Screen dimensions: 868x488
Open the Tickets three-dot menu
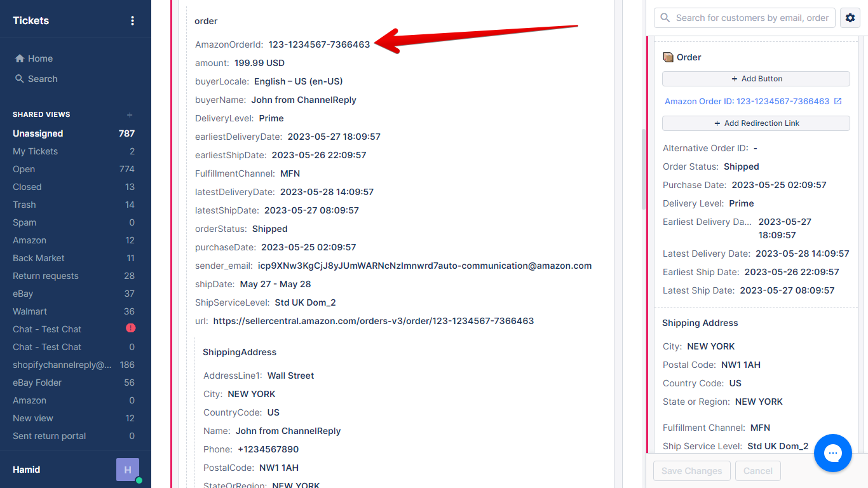pos(132,20)
